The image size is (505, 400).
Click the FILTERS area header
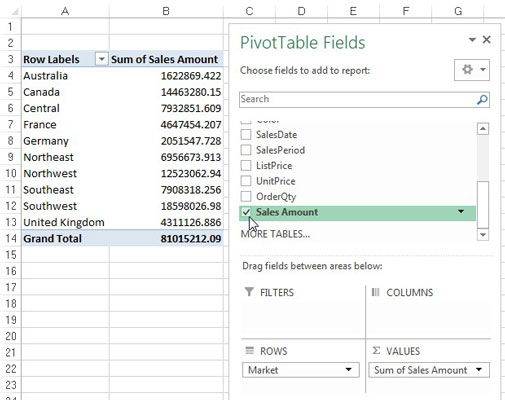pos(277,292)
